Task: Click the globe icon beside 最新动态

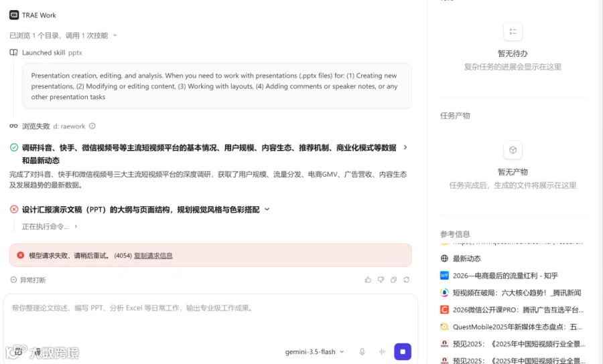Action: point(444,258)
